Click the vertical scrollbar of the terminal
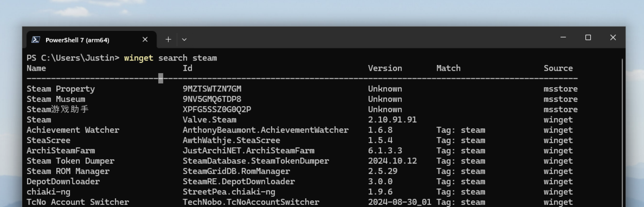 coord(622,132)
